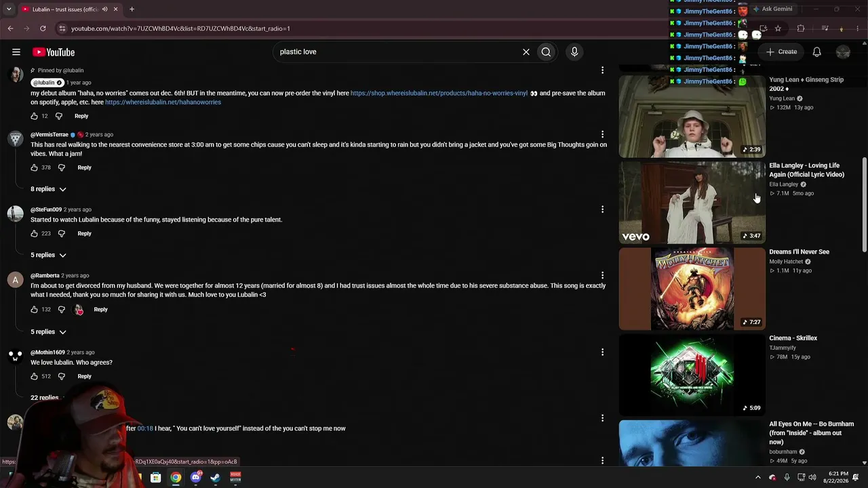Play the Ella Langley Loving Life Again thumbnail
Screen dimensions: 868x488
point(692,202)
